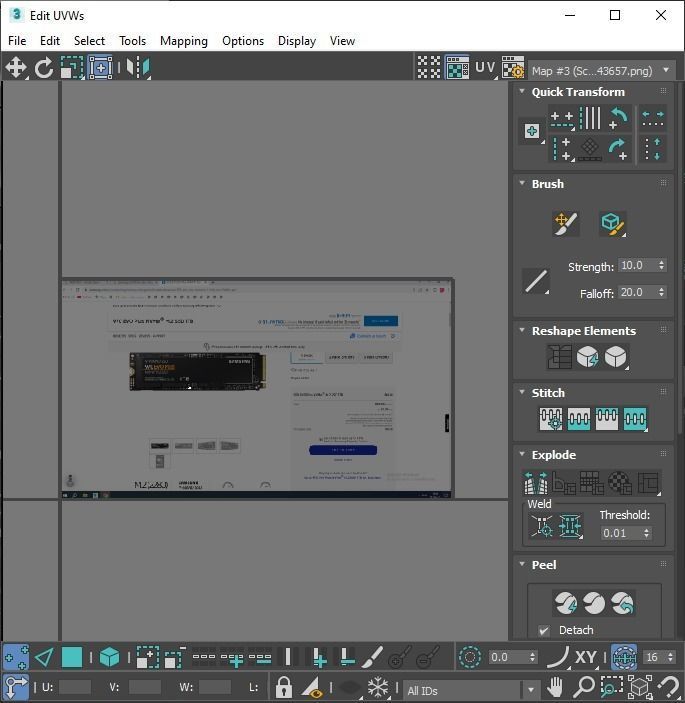Toggle Show Map checker background button
Viewport: 685px width, 703px height.
click(x=457, y=68)
